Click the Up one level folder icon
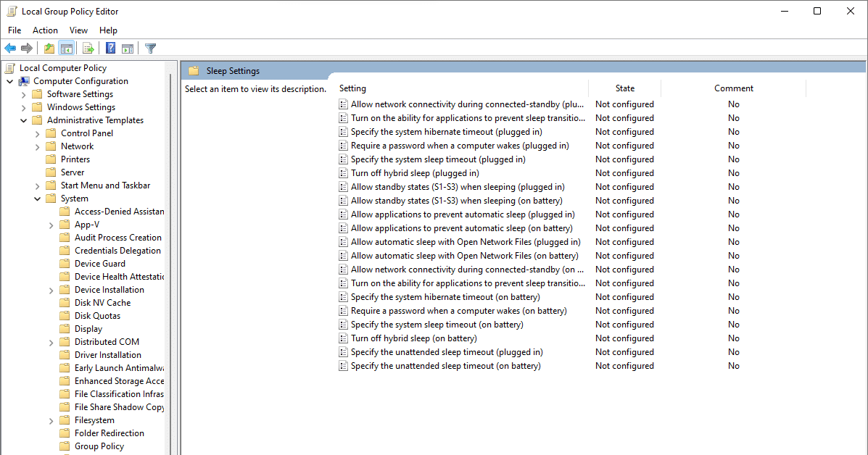The image size is (868, 455). 49,49
